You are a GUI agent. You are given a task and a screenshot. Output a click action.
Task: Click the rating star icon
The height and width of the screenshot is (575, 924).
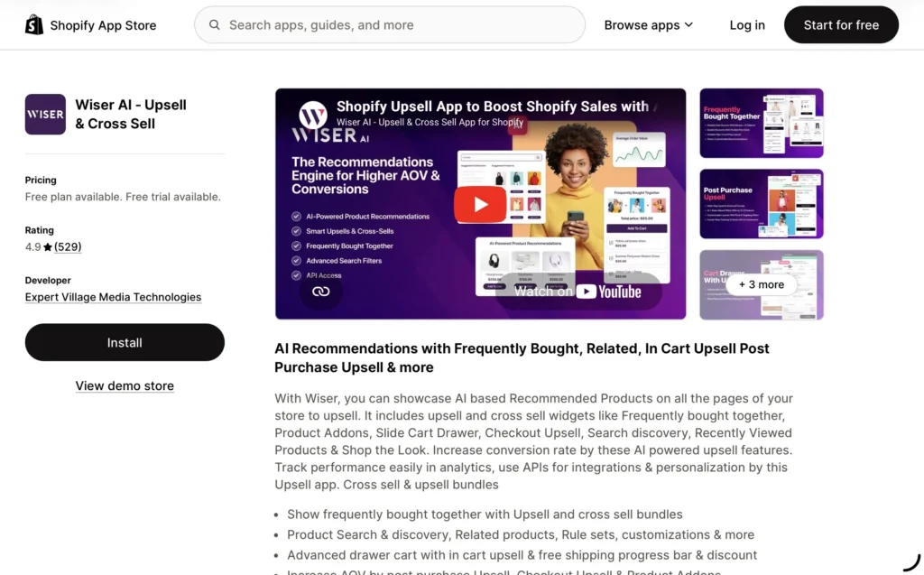pos(48,247)
